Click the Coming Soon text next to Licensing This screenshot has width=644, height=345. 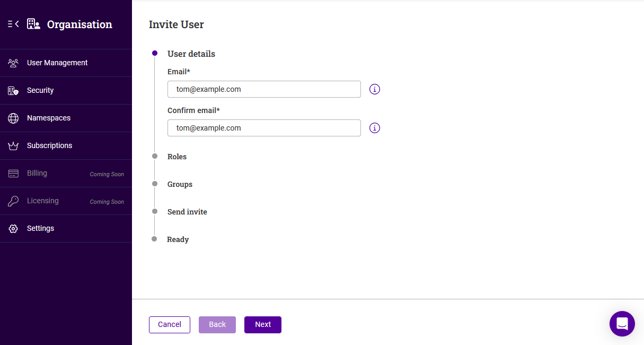coord(107,202)
